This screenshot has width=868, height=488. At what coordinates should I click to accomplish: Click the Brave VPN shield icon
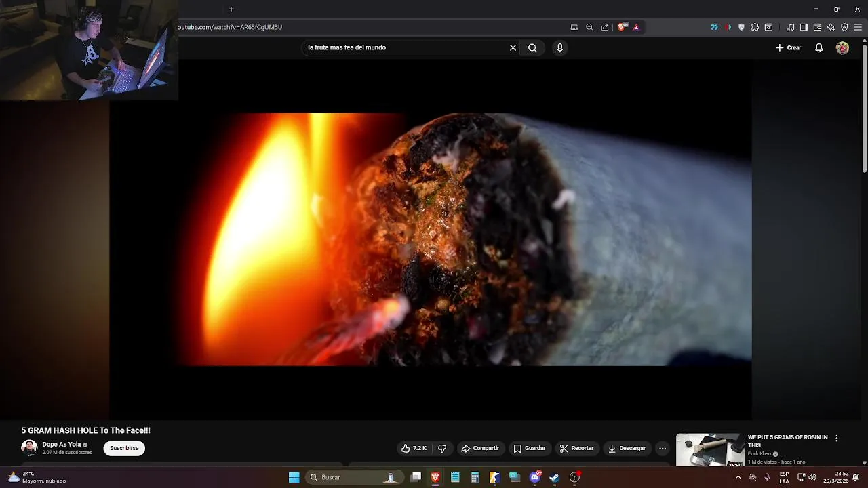(844, 27)
